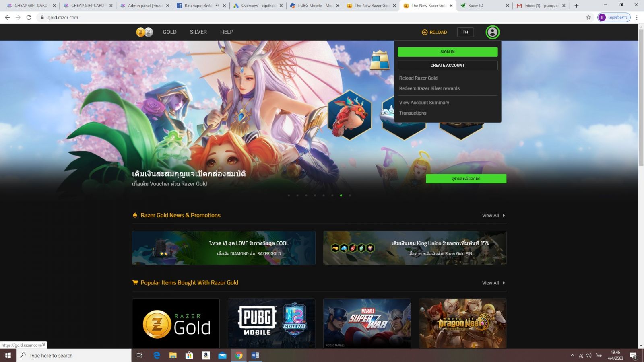Click the banner headline about vouchers
This screenshot has height=362, width=644.
tap(189, 174)
